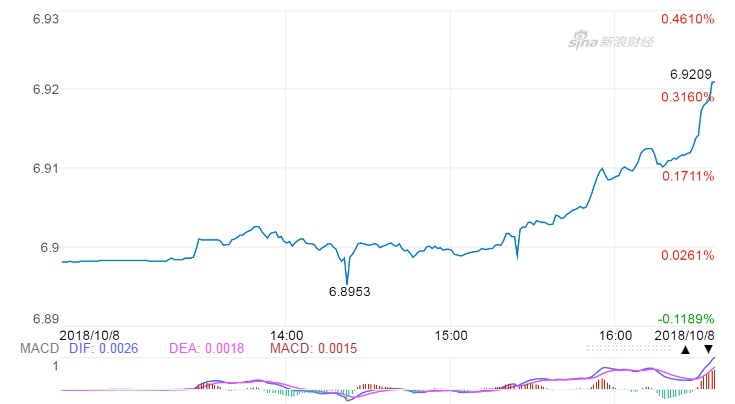Click the low price label 6.8953
The height and width of the screenshot is (404, 735).
pos(349,292)
